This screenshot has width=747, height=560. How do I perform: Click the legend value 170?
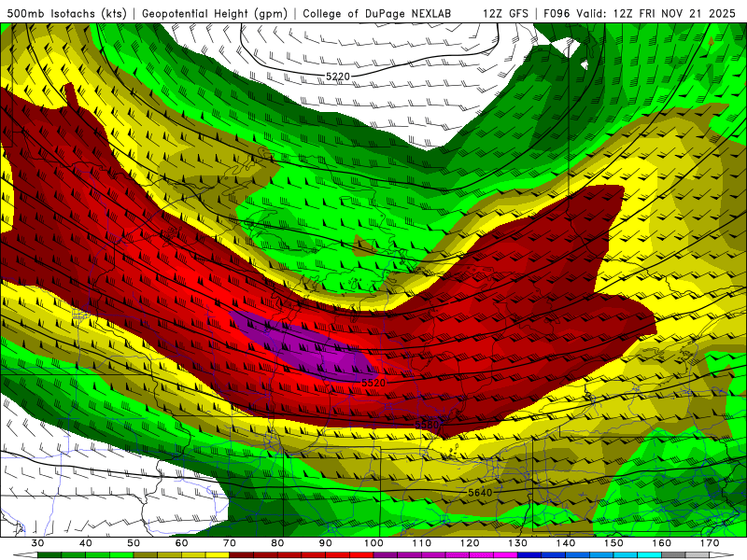(x=710, y=543)
